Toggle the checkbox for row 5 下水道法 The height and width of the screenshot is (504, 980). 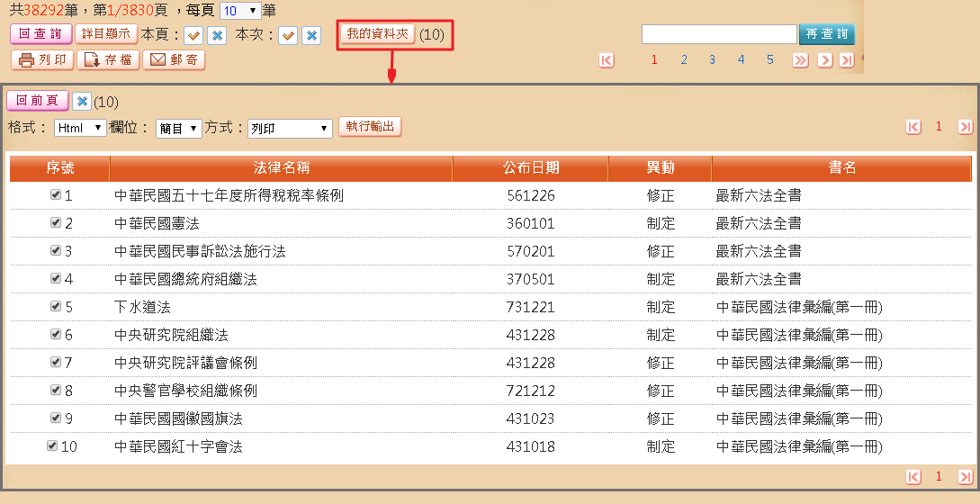click(x=56, y=307)
